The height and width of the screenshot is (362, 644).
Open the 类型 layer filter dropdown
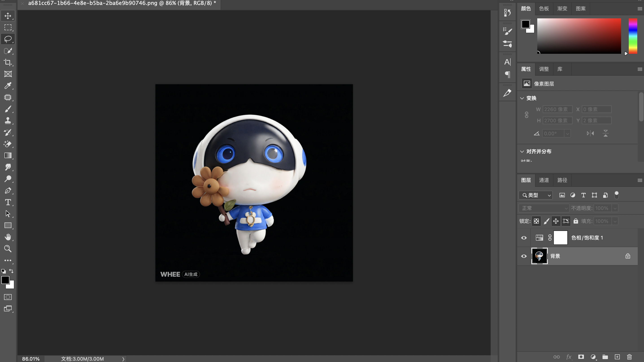pyautogui.click(x=535, y=195)
